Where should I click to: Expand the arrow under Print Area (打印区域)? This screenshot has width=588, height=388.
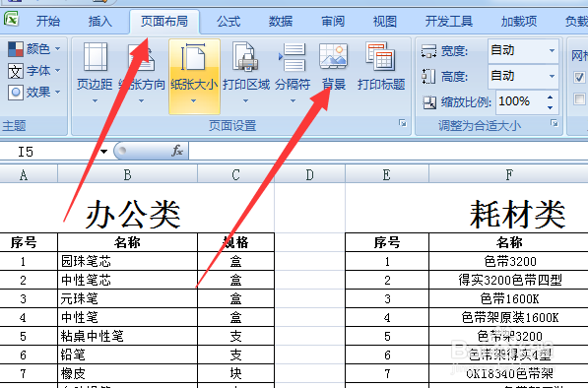click(x=245, y=100)
